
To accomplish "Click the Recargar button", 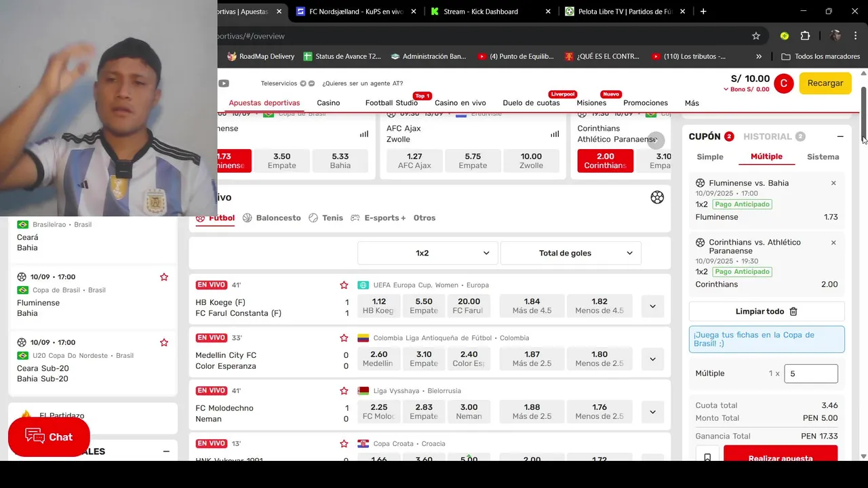I will tap(825, 83).
